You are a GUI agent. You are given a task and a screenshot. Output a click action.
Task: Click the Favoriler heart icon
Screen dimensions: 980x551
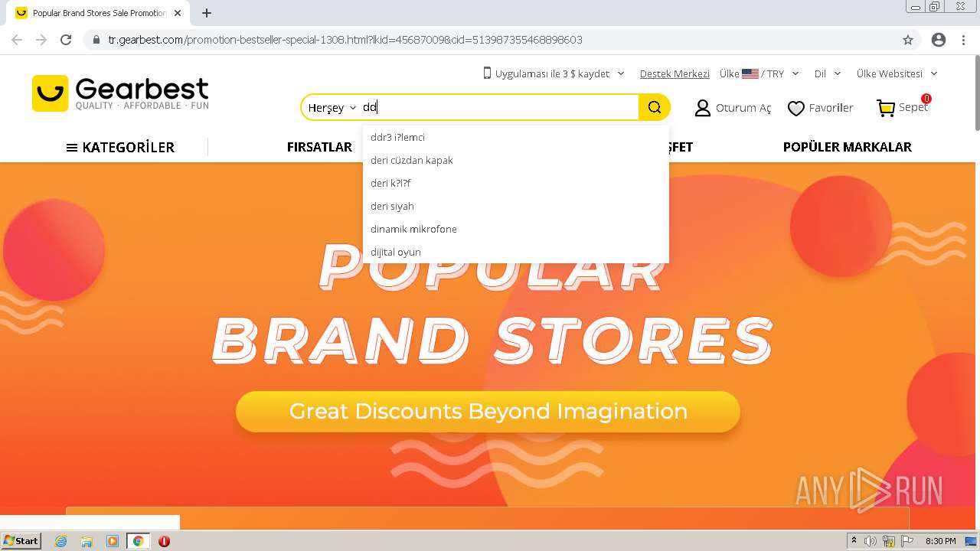(x=796, y=109)
